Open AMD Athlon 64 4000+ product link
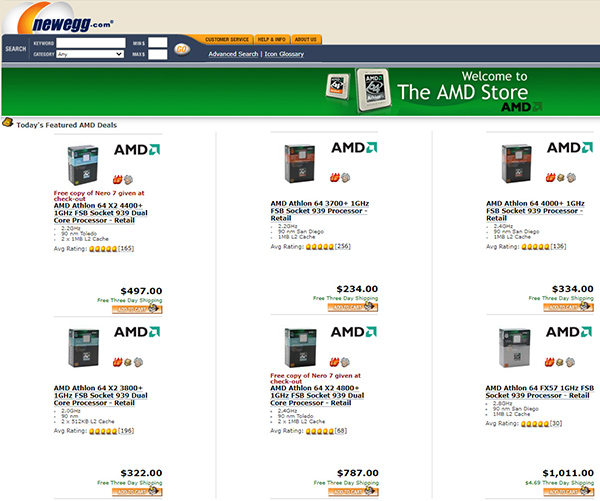Image resolution: width=600 pixels, height=501 pixels. click(x=535, y=211)
